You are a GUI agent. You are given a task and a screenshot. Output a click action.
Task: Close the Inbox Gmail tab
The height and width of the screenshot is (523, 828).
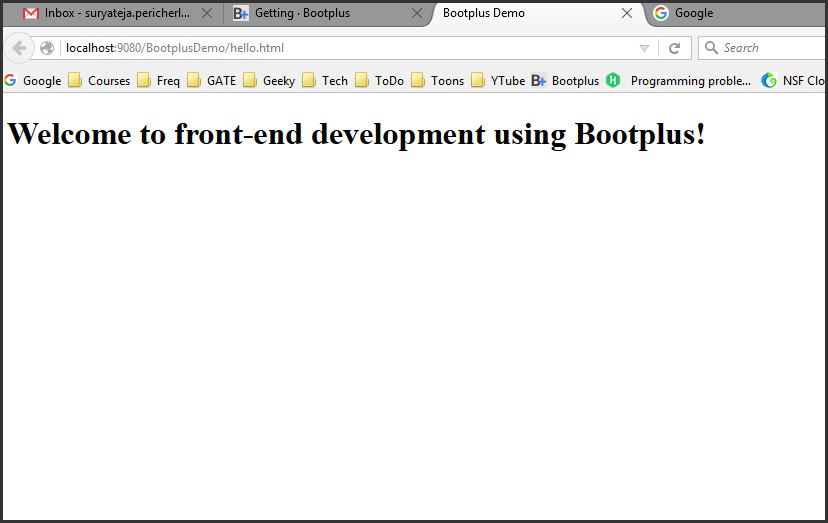tap(207, 13)
